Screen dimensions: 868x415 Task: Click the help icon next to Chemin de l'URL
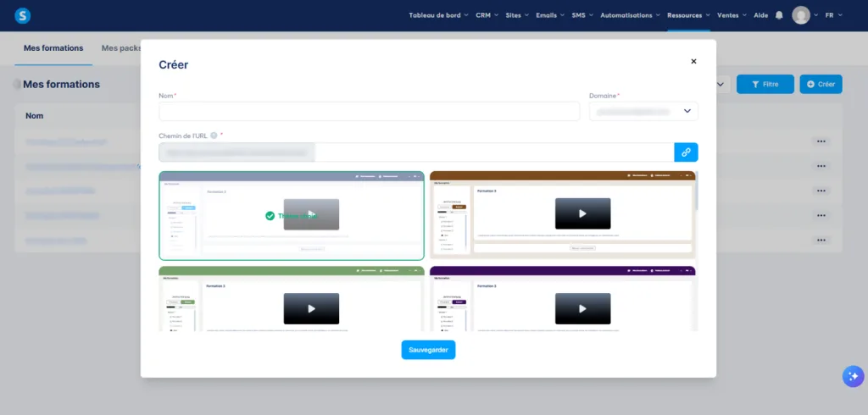tap(214, 136)
